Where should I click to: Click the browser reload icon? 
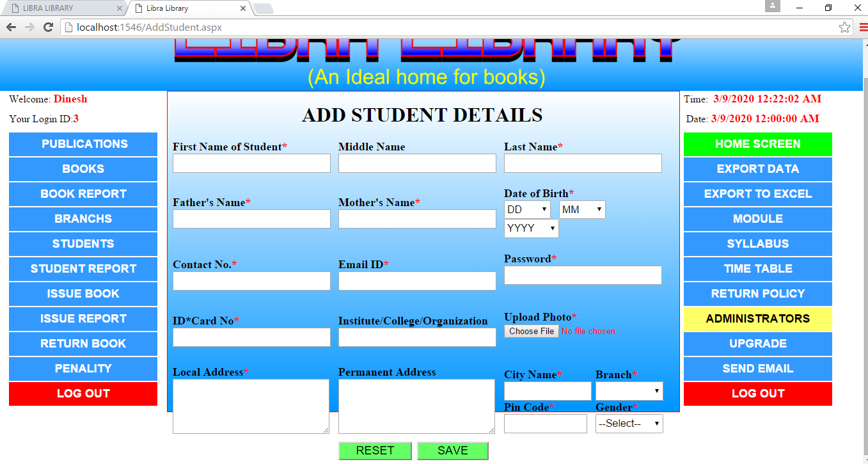pyautogui.click(x=48, y=27)
